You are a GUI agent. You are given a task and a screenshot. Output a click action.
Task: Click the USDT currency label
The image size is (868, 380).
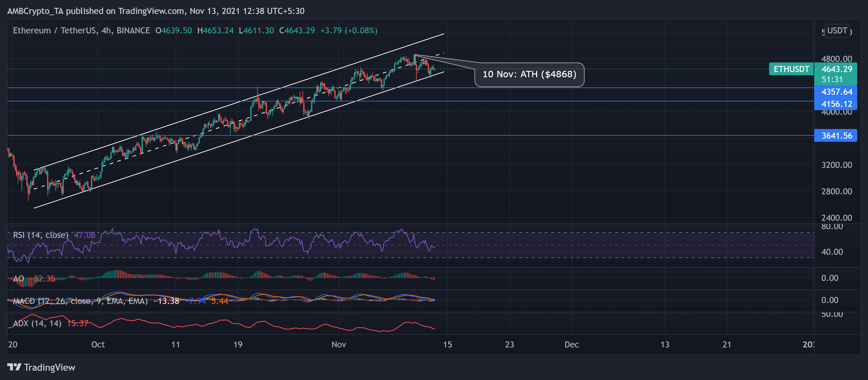(837, 31)
